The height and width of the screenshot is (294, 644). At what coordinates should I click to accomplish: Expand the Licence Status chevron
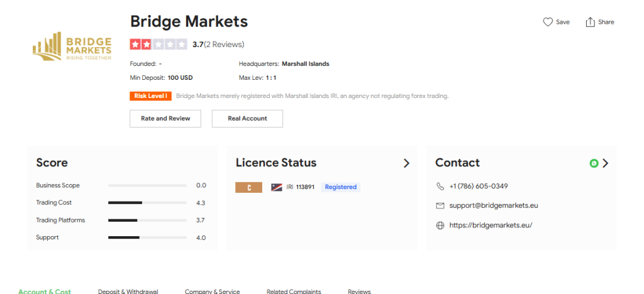coord(406,163)
